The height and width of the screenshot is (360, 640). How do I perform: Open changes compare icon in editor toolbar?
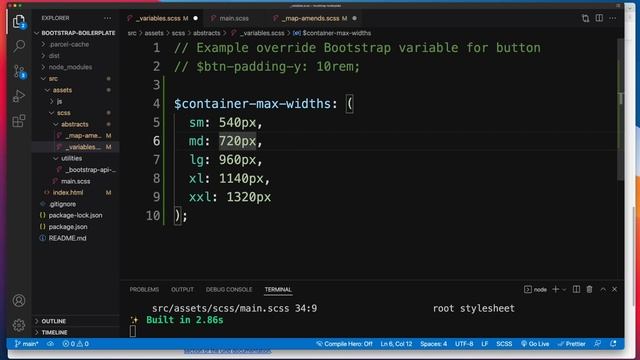click(x=585, y=18)
